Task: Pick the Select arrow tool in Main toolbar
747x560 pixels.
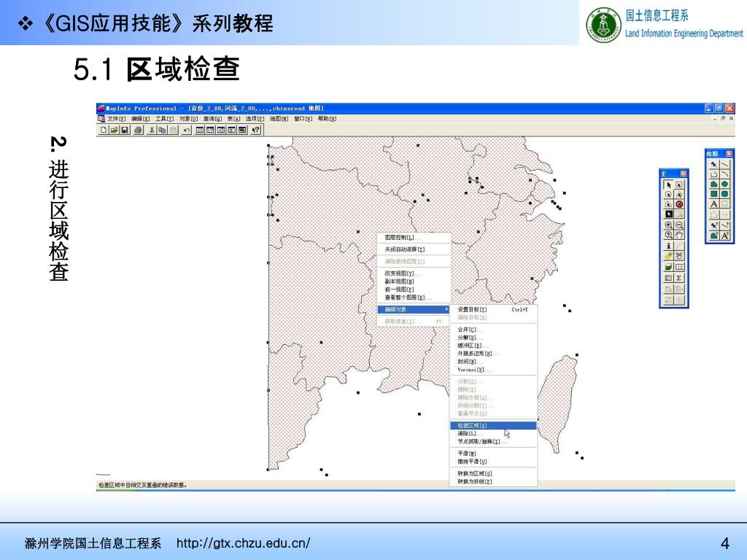Action: tap(668, 184)
